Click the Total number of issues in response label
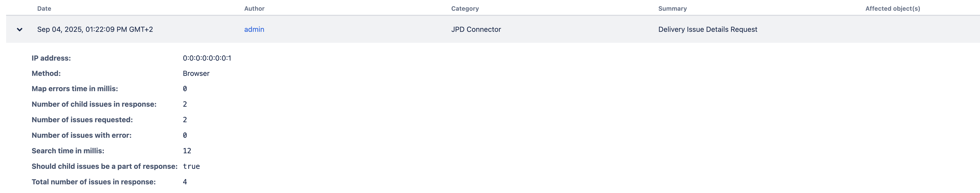The width and height of the screenshot is (980, 193). point(93,182)
